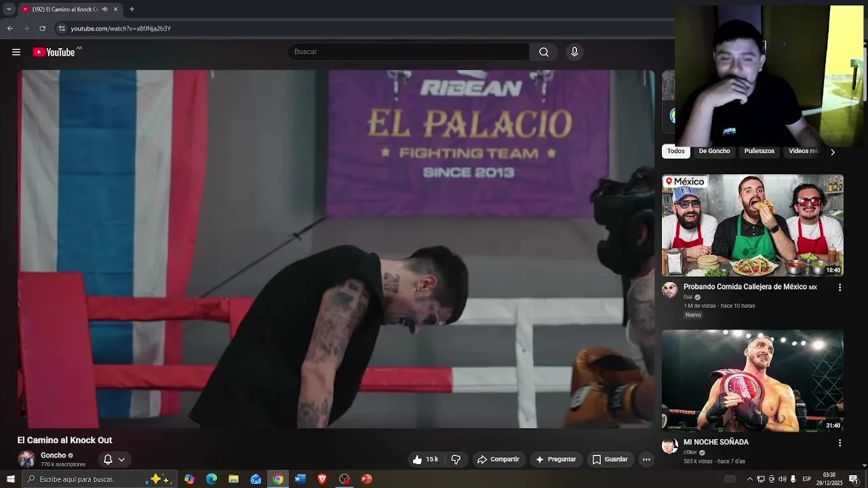Image resolution: width=868 pixels, height=488 pixels.
Task: Start voice search with the microphone icon
Action: 574,52
